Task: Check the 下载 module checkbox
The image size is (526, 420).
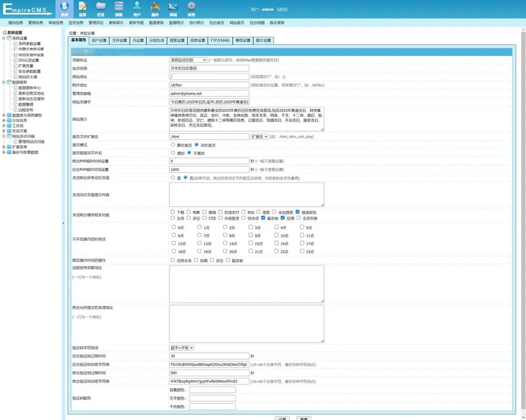Action: [x=173, y=212]
